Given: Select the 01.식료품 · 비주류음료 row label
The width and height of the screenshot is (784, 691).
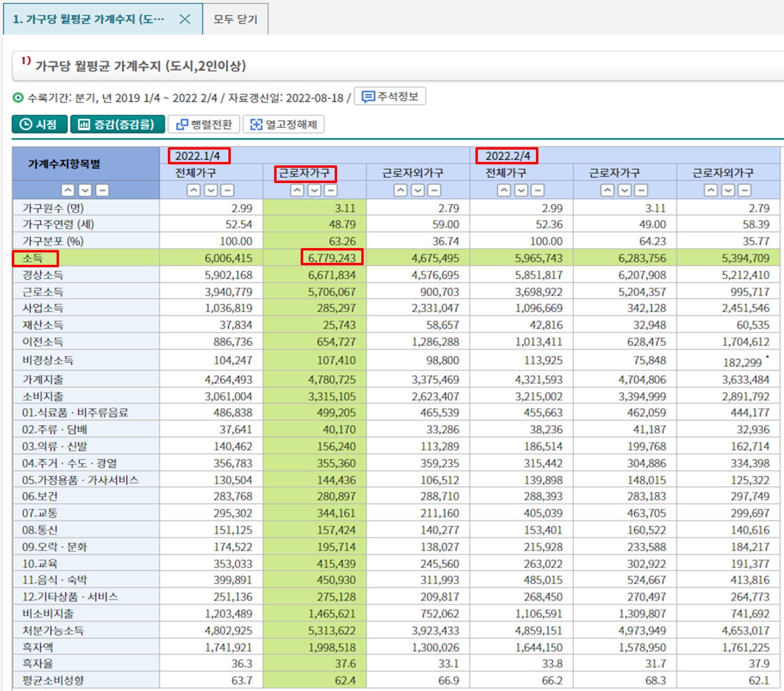Looking at the screenshot, I should point(75,412).
